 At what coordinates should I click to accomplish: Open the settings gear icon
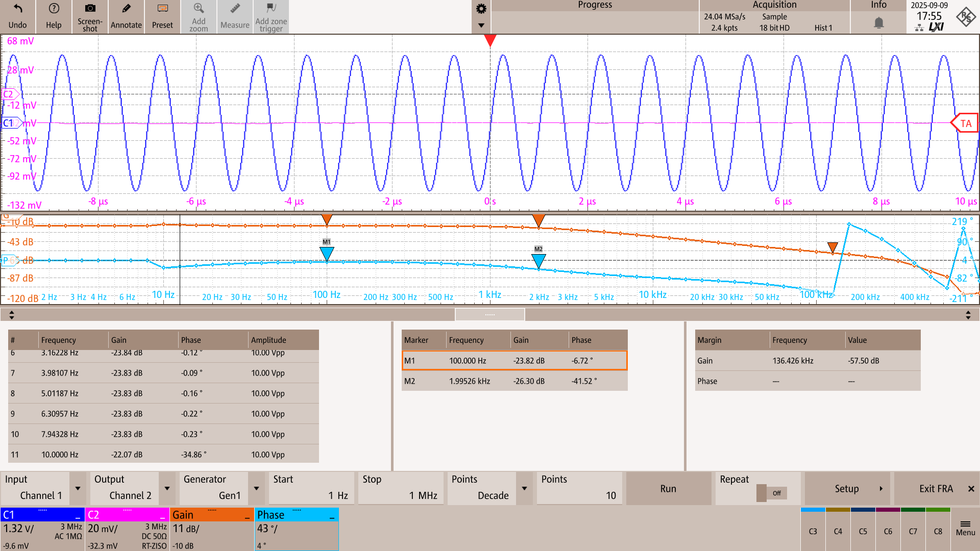coord(481,9)
